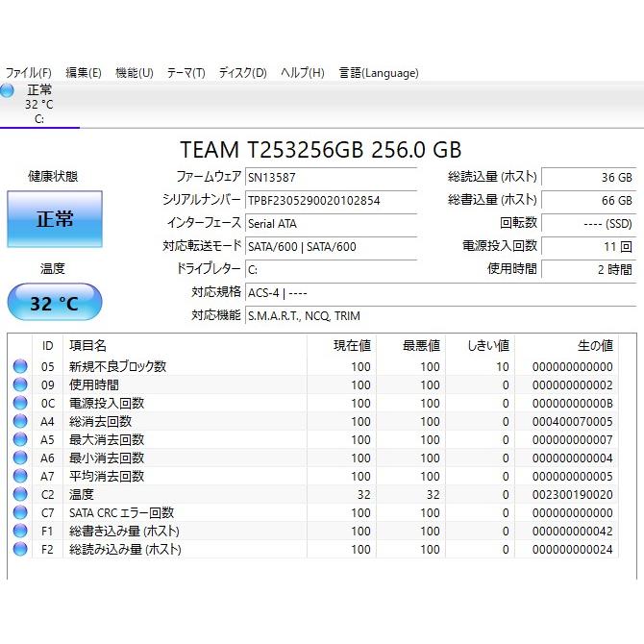Click the 最悪値 column header

[x=410, y=346]
